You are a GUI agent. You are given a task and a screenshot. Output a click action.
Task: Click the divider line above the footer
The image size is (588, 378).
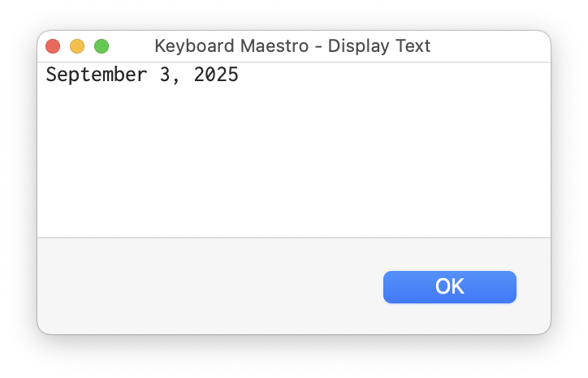[x=292, y=238]
